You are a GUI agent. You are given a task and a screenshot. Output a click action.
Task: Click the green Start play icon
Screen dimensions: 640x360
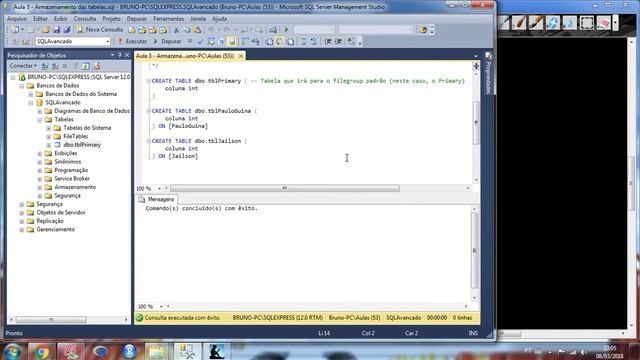[286, 29]
